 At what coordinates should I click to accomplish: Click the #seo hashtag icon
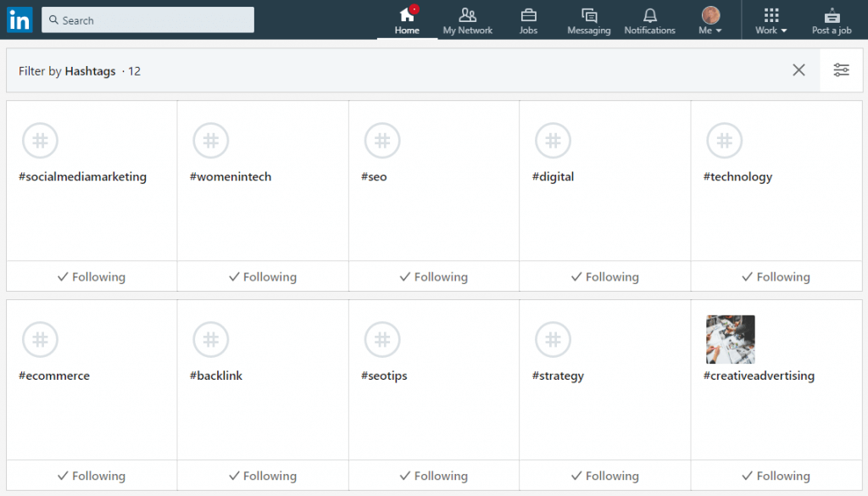tap(382, 141)
